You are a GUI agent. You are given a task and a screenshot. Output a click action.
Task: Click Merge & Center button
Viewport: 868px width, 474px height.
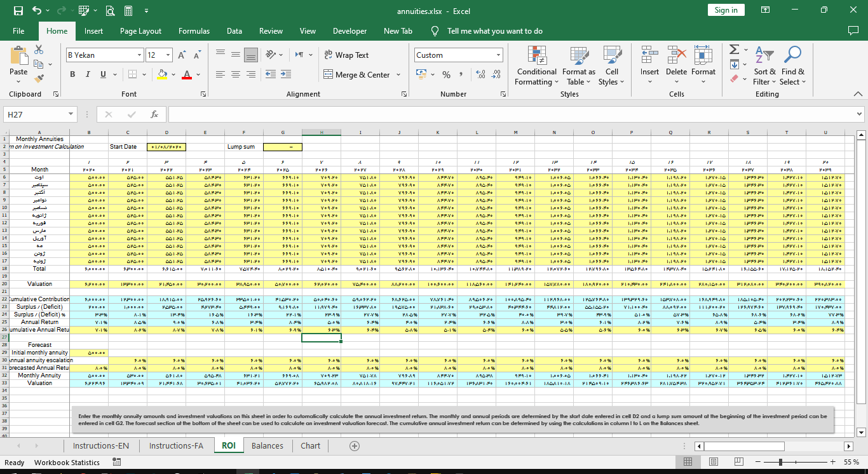point(356,74)
